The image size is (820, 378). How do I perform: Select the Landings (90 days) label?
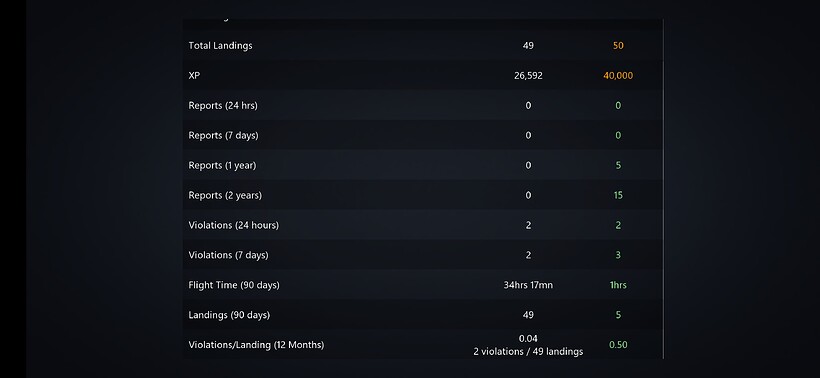point(229,315)
